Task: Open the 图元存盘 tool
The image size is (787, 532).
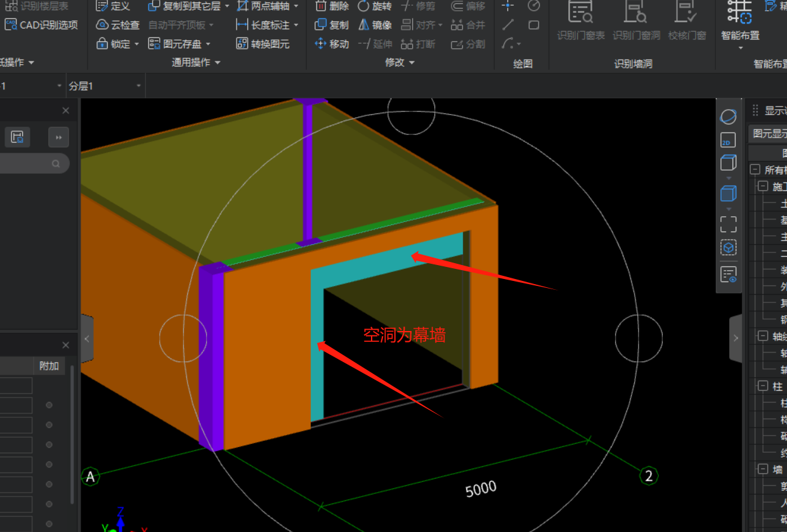Action: [x=175, y=44]
